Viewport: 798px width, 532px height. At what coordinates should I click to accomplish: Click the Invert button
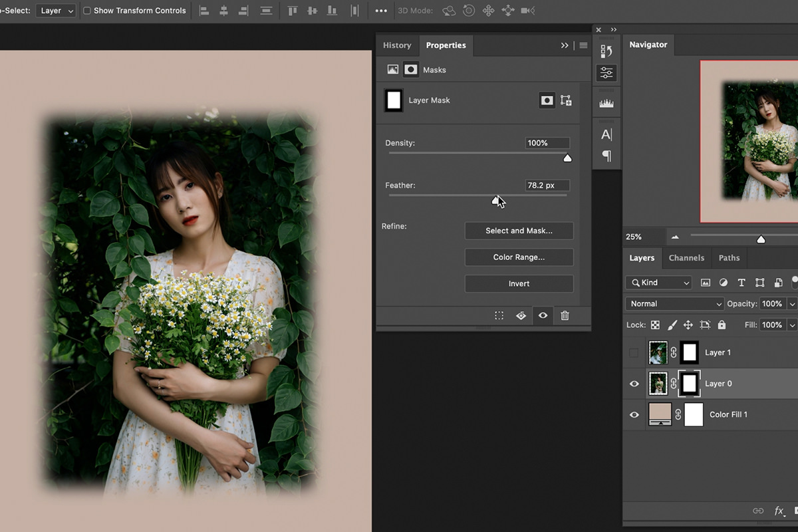point(519,284)
